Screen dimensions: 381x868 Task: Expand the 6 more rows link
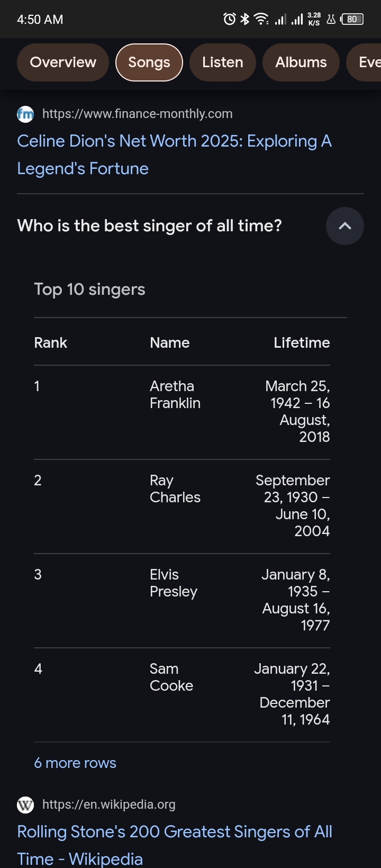pyautogui.click(x=75, y=763)
